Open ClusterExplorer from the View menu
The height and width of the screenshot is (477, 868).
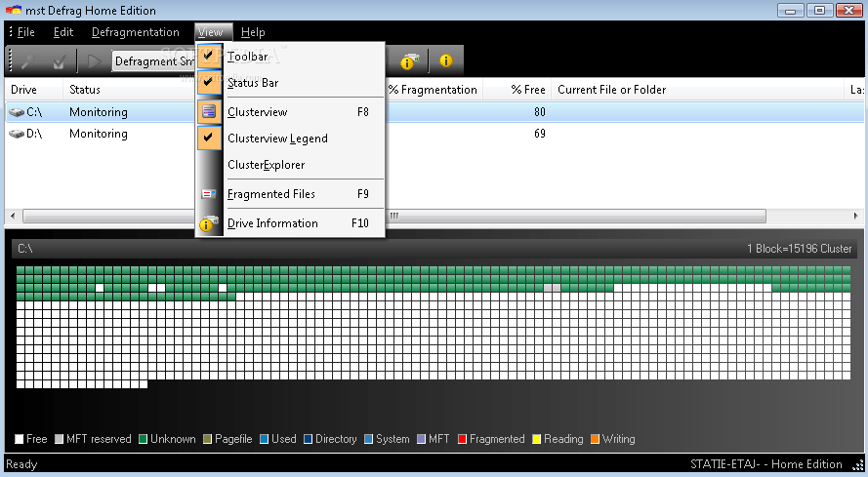coord(290,165)
